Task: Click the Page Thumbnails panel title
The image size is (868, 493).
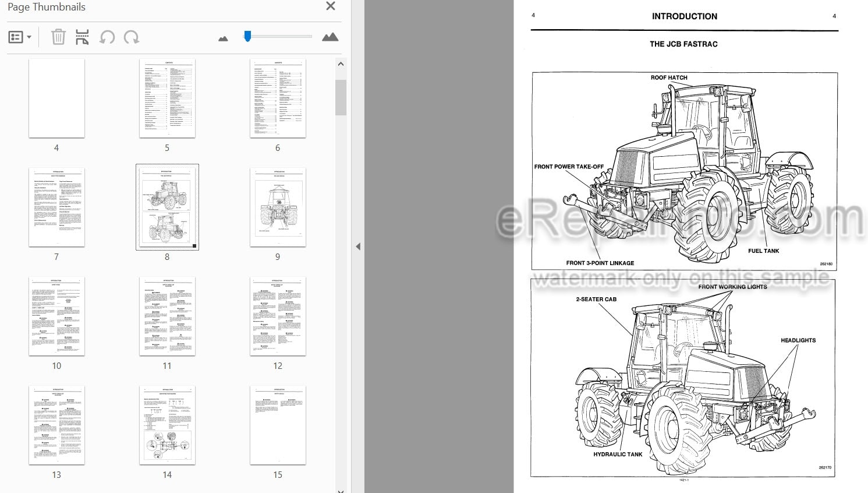Action: [47, 7]
